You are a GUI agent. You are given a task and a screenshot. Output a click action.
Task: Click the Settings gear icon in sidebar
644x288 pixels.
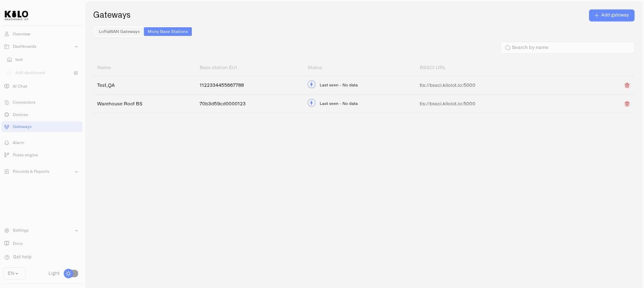click(x=7, y=230)
